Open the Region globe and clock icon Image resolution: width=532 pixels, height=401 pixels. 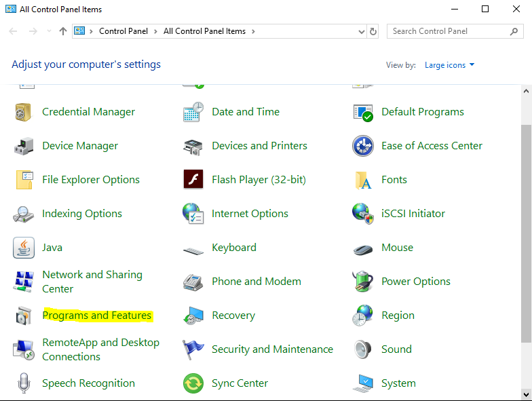pos(362,316)
